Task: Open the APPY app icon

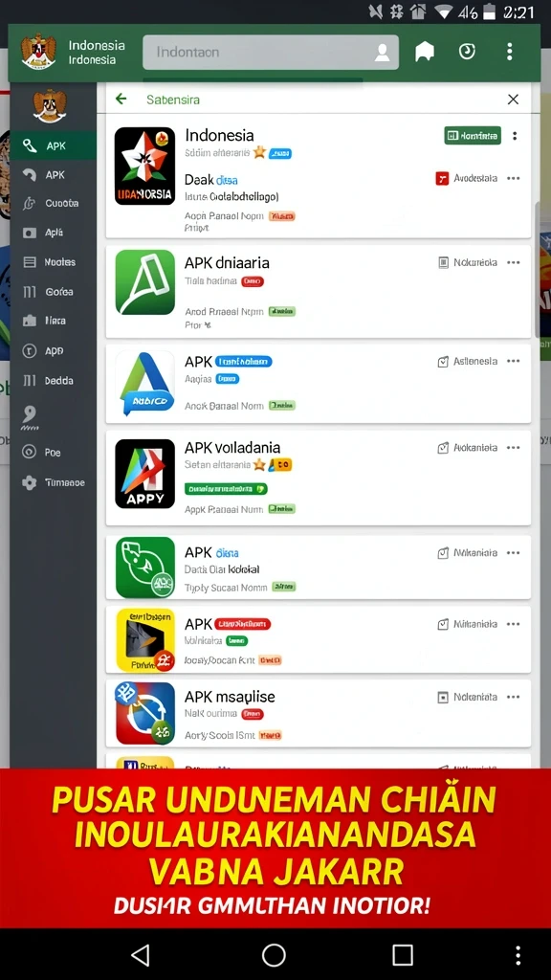Action: pos(145,474)
